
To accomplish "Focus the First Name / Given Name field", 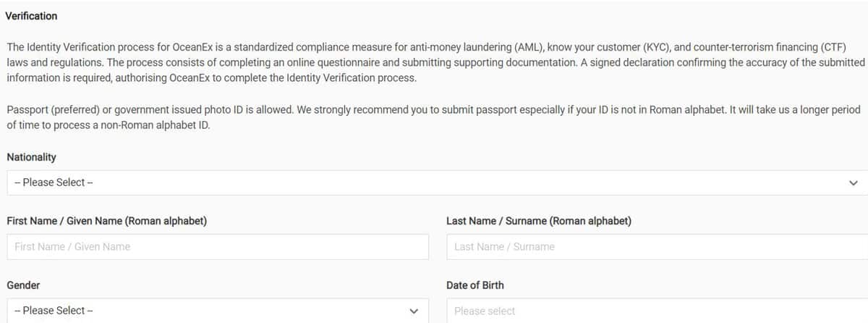I will coord(218,247).
